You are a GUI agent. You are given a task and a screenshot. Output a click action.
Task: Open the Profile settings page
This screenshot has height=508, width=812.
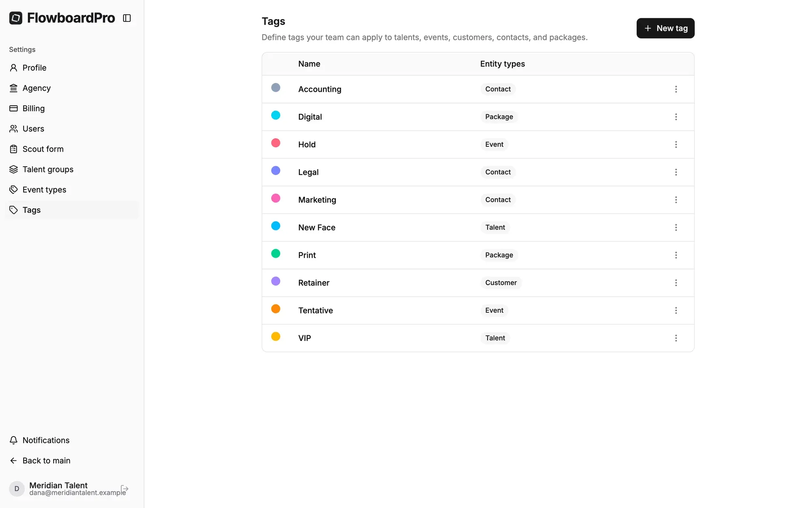tap(72, 68)
